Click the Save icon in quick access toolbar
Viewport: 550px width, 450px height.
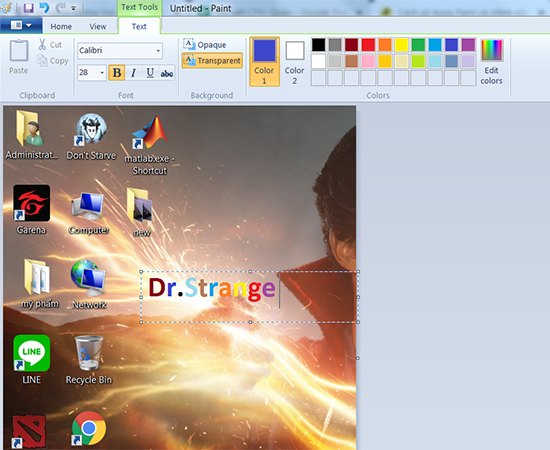28,8
